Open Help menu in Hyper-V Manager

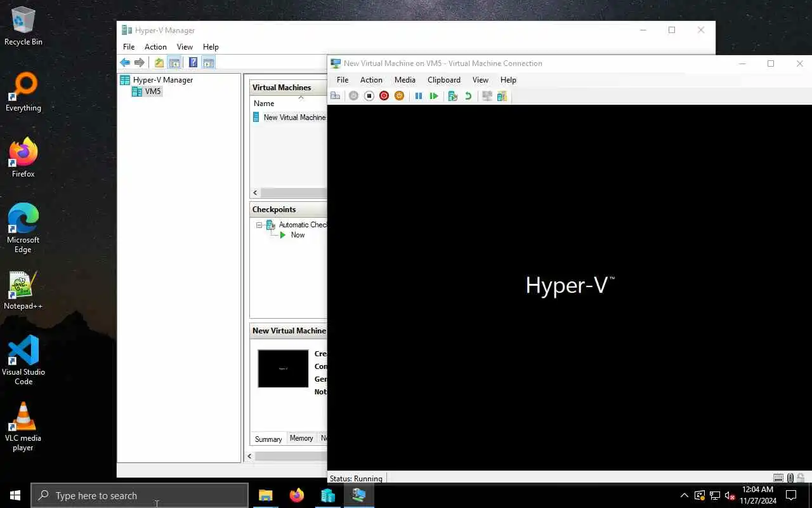click(x=211, y=47)
